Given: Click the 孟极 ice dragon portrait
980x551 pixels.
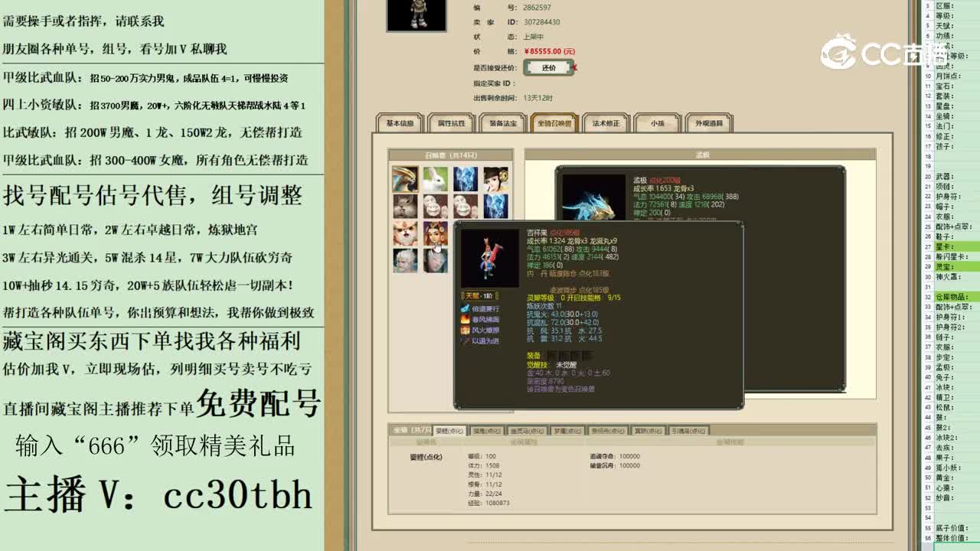Looking at the screenshot, I should coord(594,198).
